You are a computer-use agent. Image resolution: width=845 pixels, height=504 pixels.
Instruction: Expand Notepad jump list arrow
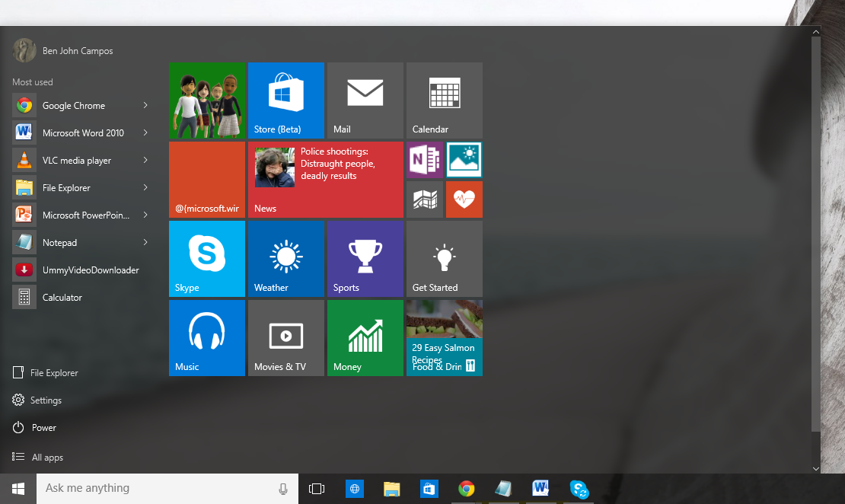click(x=145, y=243)
